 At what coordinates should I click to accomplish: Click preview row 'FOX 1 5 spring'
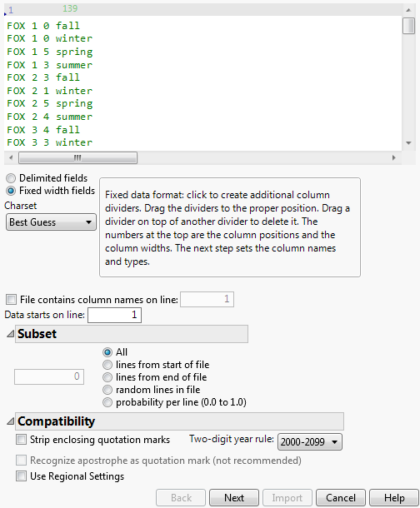click(x=50, y=52)
